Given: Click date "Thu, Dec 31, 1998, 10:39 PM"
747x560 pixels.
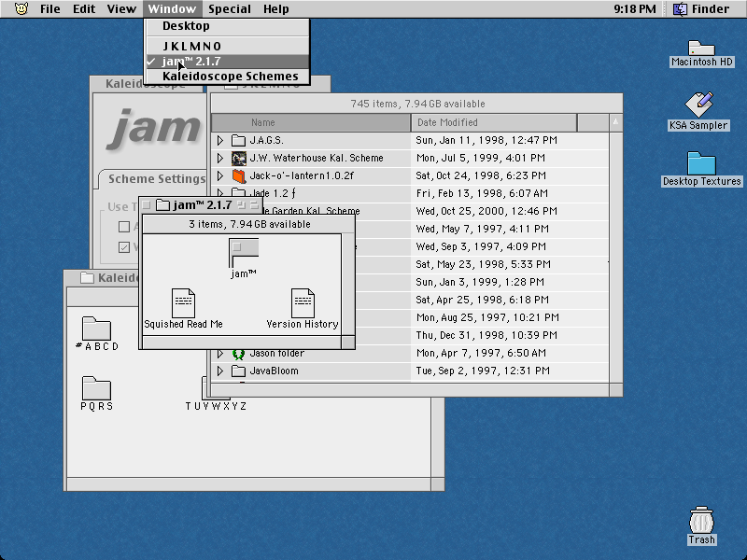Looking at the screenshot, I should (486, 335).
